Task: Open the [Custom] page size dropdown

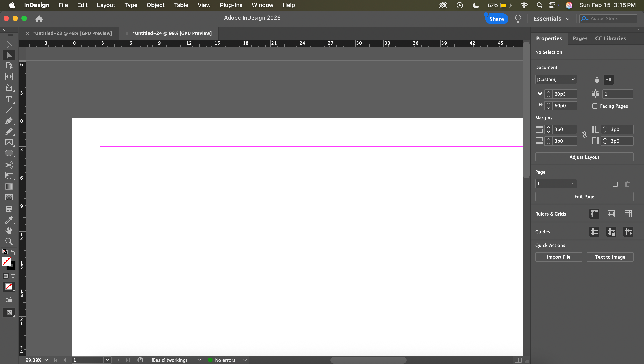Action: tap(573, 80)
